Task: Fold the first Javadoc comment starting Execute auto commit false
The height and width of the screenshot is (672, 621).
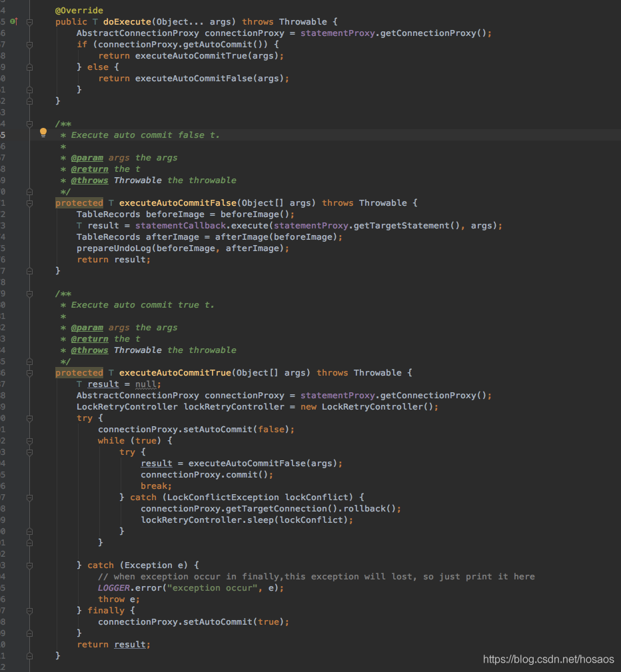Action: [29, 124]
